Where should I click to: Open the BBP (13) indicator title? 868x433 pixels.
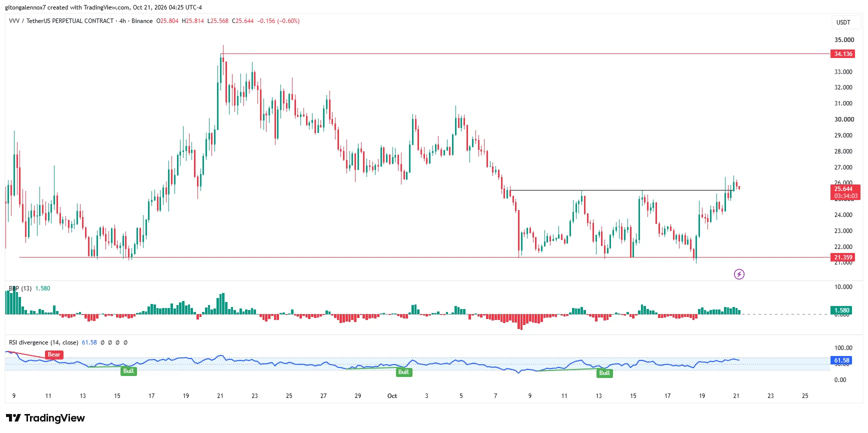[x=20, y=288]
